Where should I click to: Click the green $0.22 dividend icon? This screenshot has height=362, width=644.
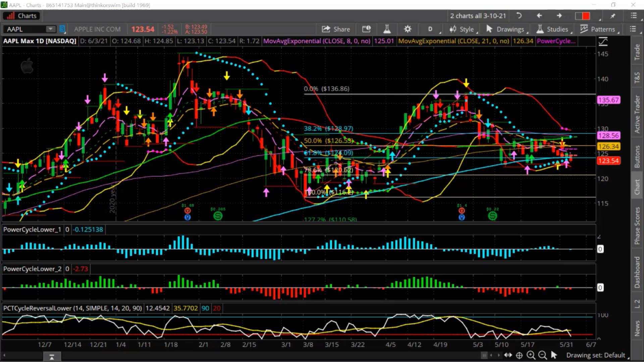[x=492, y=216]
